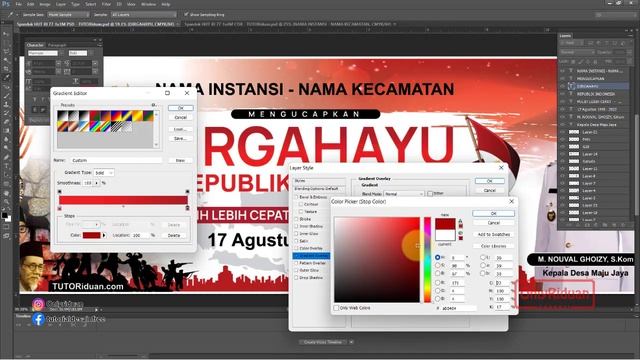Viewport: 640px width, 360px height.
Task: Enable the Drop Shadow checkbox
Action: [x=296, y=278]
